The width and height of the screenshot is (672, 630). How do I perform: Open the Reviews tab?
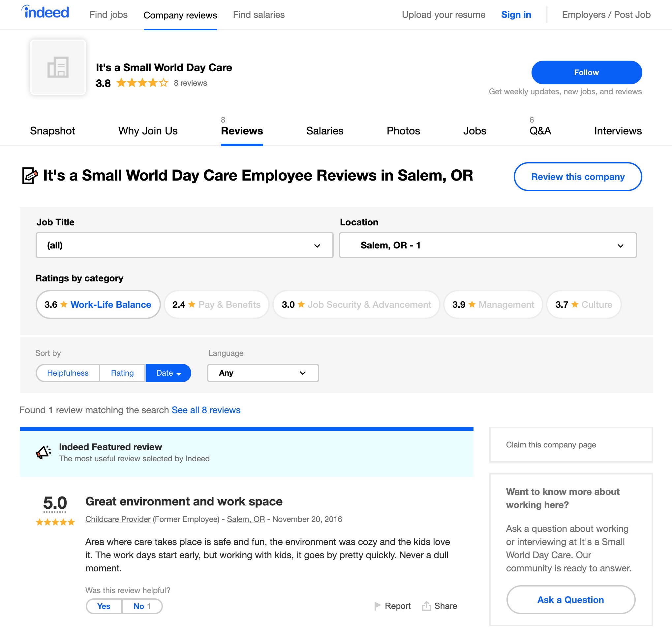click(x=242, y=131)
